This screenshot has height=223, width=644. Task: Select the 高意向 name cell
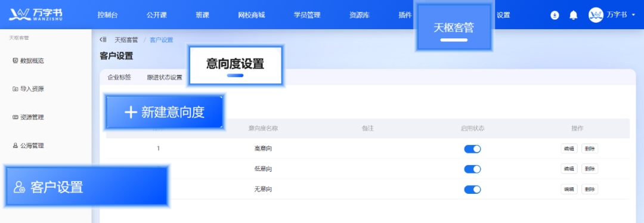pyautogui.click(x=264, y=148)
